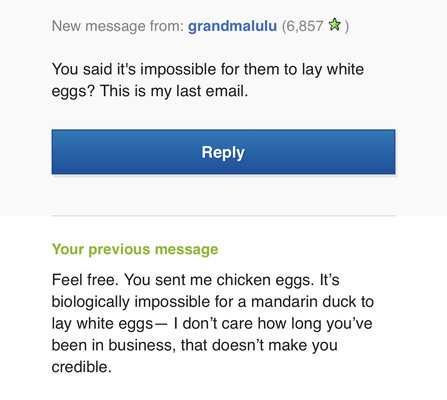Click the green feedback star icon
447x400 pixels.
click(335, 25)
